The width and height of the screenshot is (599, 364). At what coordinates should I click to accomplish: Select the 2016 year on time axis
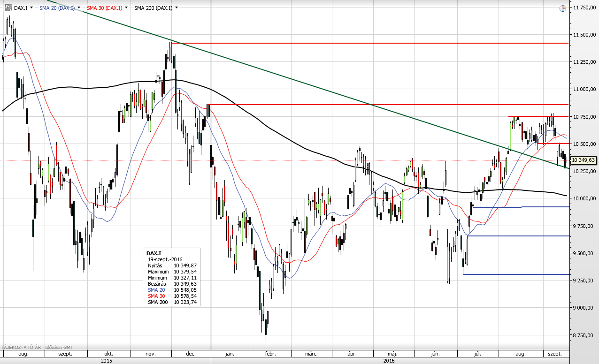pyautogui.click(x=389, y=360)
